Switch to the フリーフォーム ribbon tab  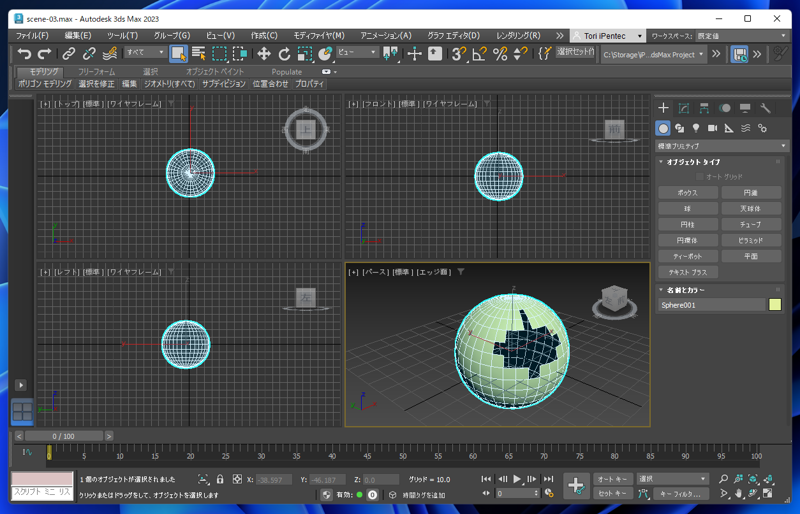click(96, 71)
